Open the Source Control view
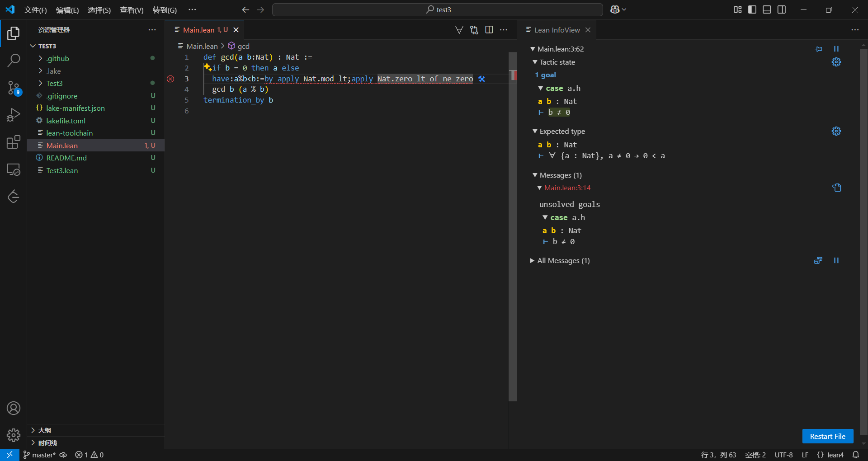 coord(14,88)
